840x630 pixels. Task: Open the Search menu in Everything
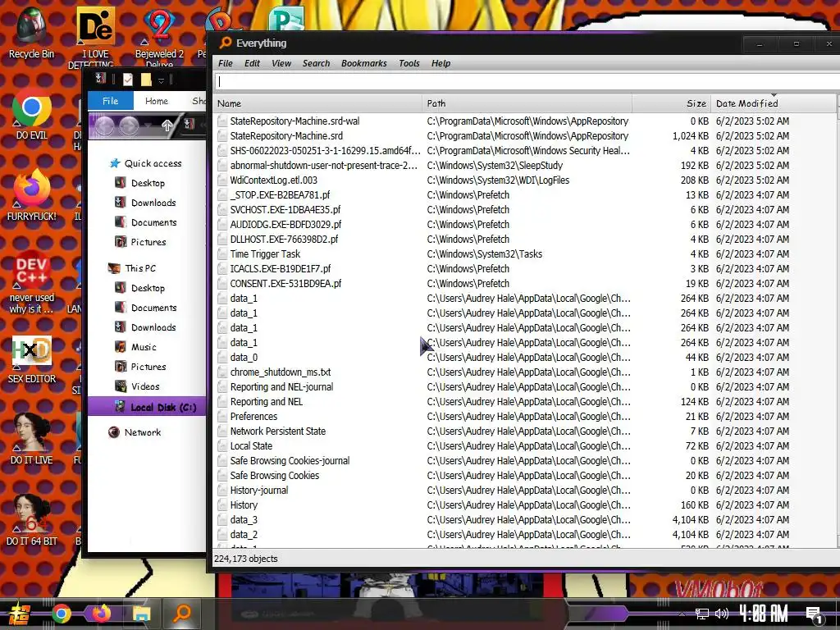coord(316,63)
